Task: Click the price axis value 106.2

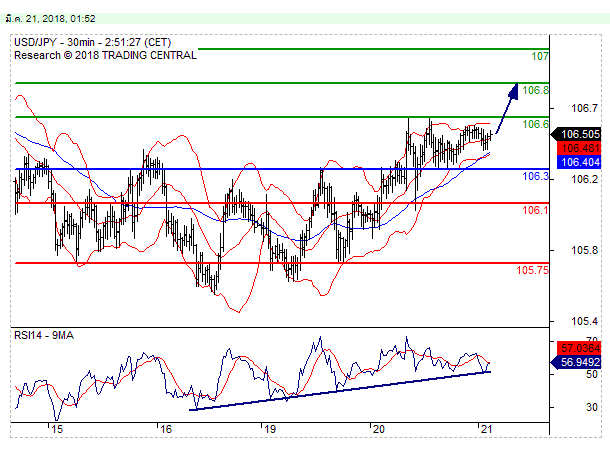Action: coord(584,179)
